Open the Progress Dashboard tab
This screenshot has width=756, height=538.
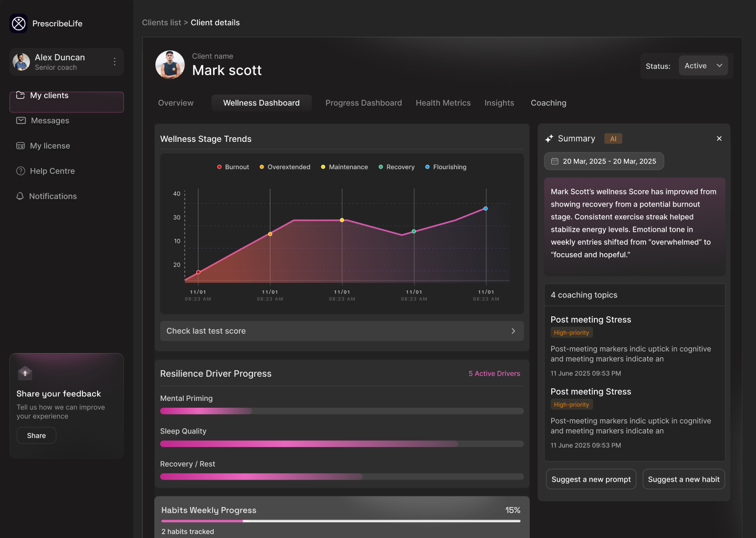point(363,102)
